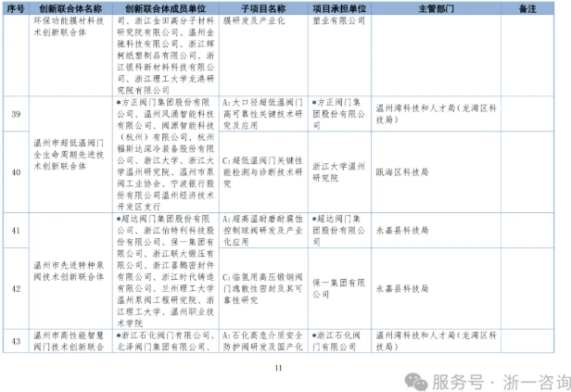
Task: Click row number 41 cell
Action: coord(16,229)
